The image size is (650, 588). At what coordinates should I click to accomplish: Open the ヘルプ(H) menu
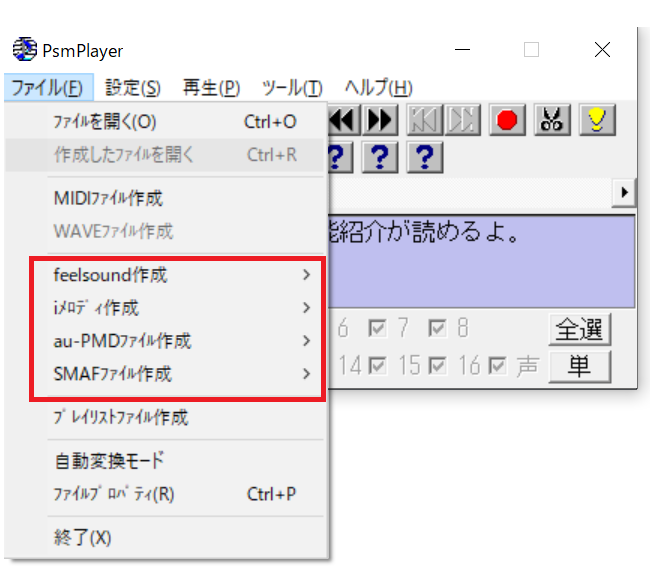click(x=378, y=87)
